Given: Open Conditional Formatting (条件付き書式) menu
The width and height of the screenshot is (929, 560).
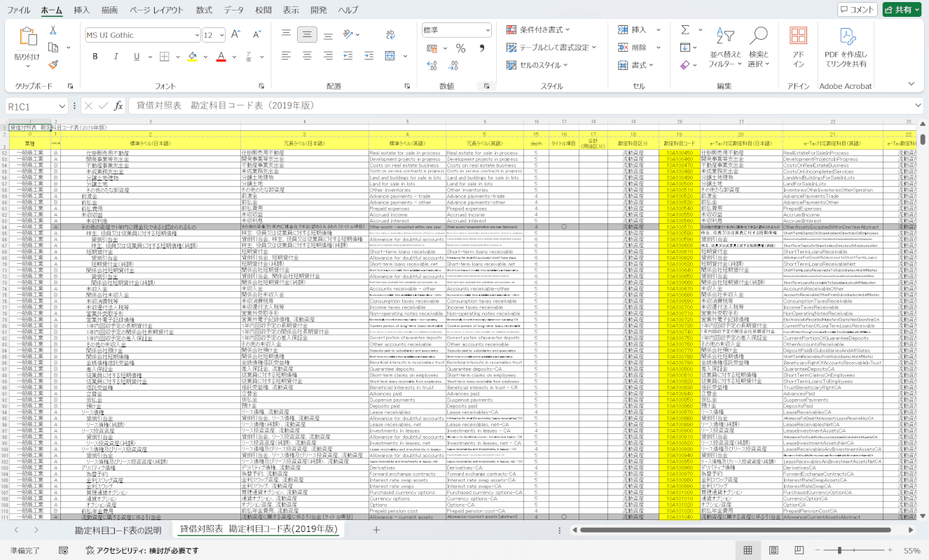Looking at the screenshot, I should point(538,30).
